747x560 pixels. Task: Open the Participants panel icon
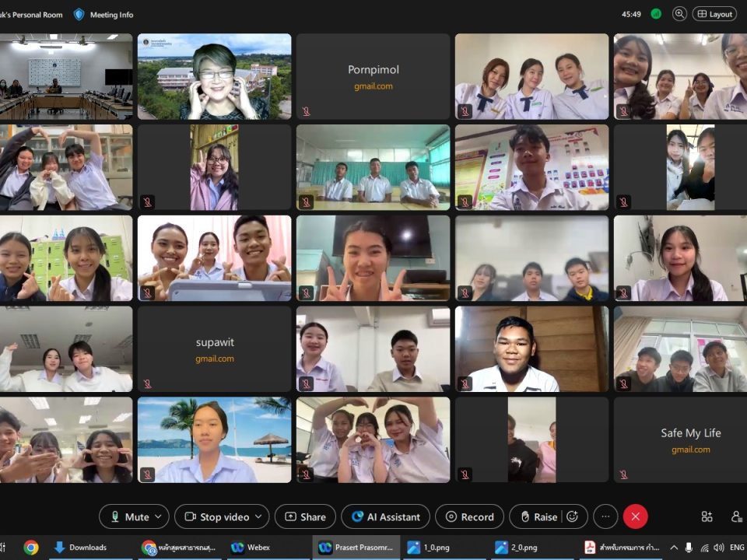tap(736, 516)
